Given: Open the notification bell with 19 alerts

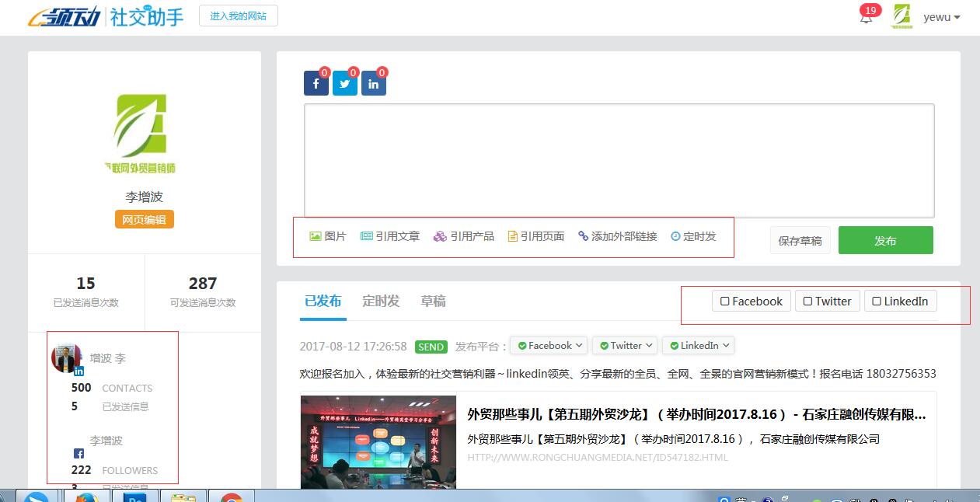Looking at the screenshot, I should pos(867,17).
